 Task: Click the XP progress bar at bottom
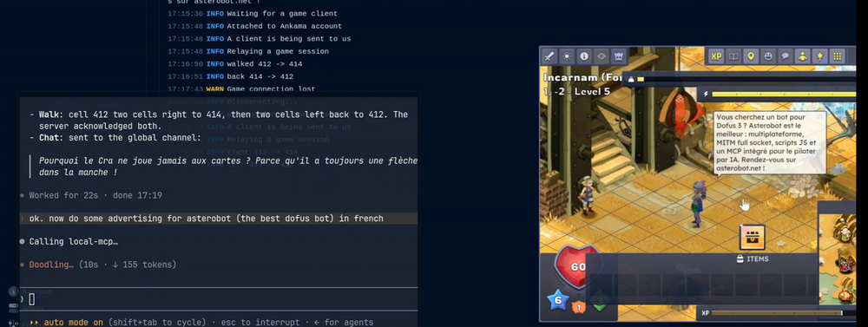pos(778,313)
